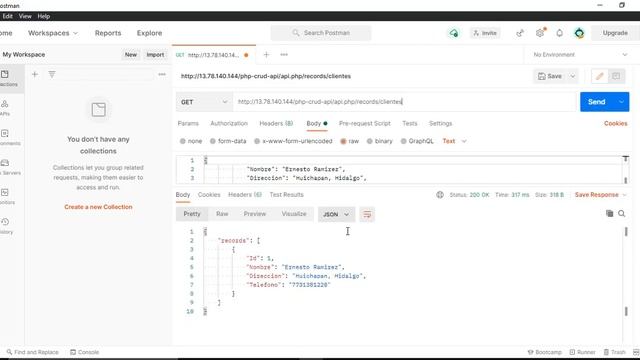Image resolution: width=640 pixels, height=360 pixels.
Task: Click the network globe icon by Status
Action: pos(440,195)
